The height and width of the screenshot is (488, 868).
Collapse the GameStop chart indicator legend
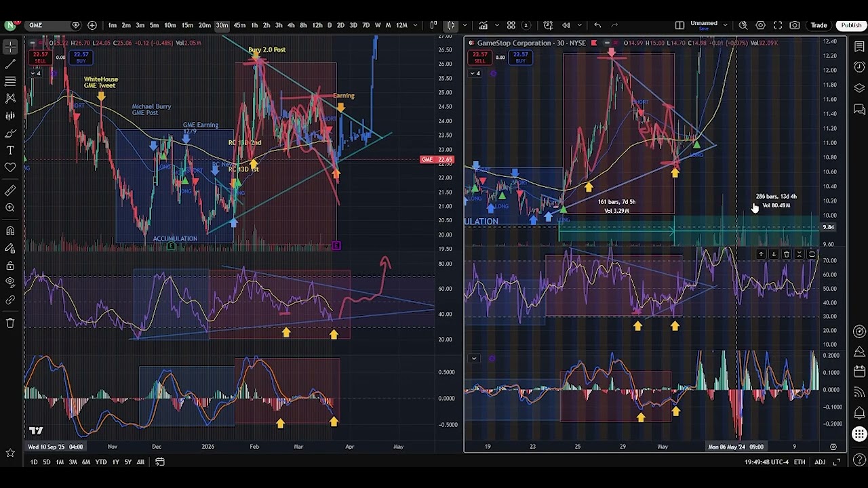pos(475,73)
